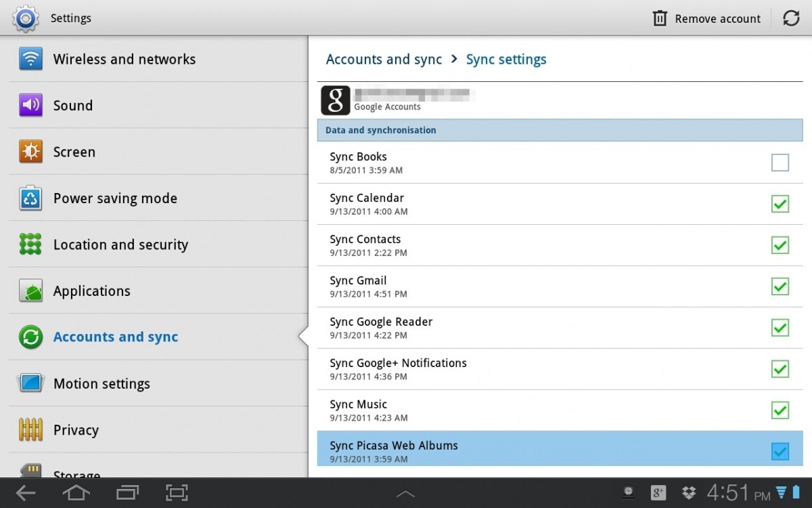Tap the 'Sync Google Reader' label
The height and width of the screenshot is (508, 812).
381,322
